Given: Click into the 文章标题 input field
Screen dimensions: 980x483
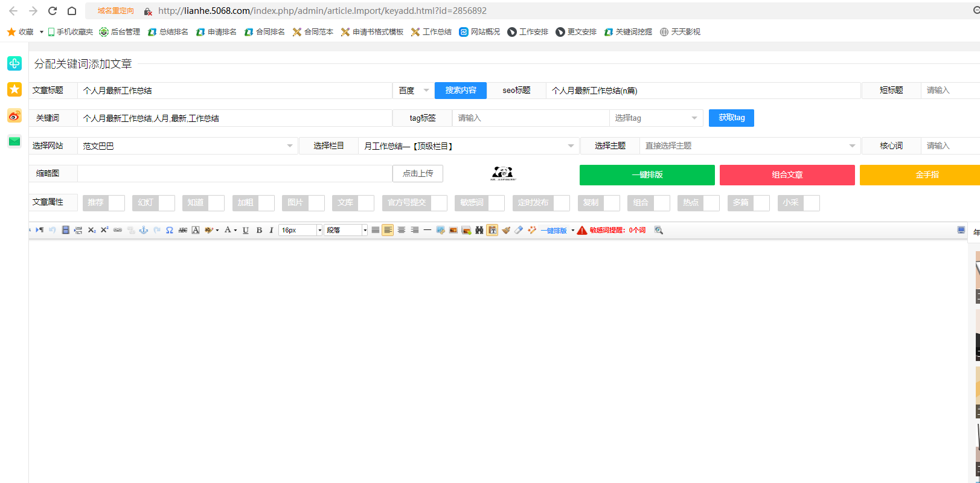Looking at the screenshot, I should (x=235, y=91).
